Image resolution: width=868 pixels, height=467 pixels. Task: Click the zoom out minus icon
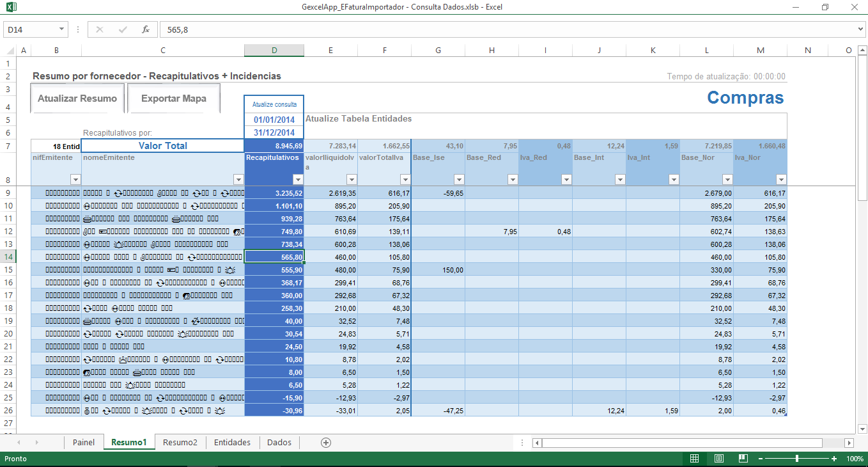coord(759,459)
